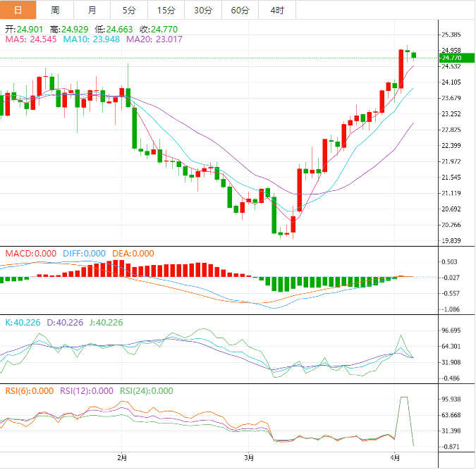Click the open price value 24.901
The width and height of the screenshot is (476, 470).
[x=30, y=30]
